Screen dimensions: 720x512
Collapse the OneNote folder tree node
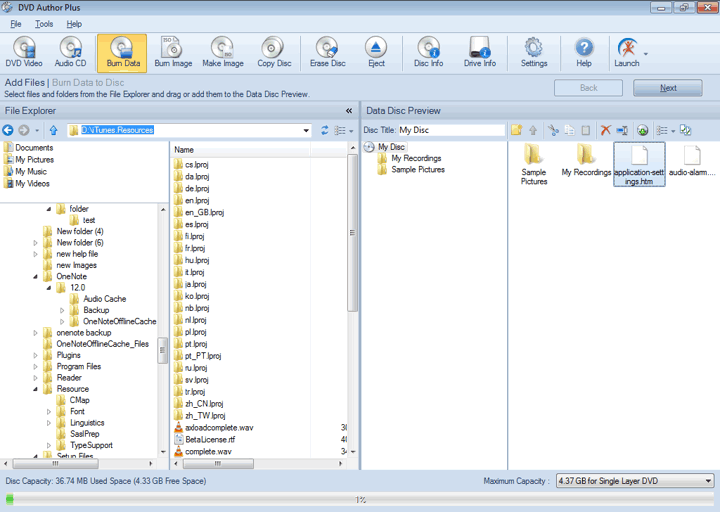click(x=36, y=276)
